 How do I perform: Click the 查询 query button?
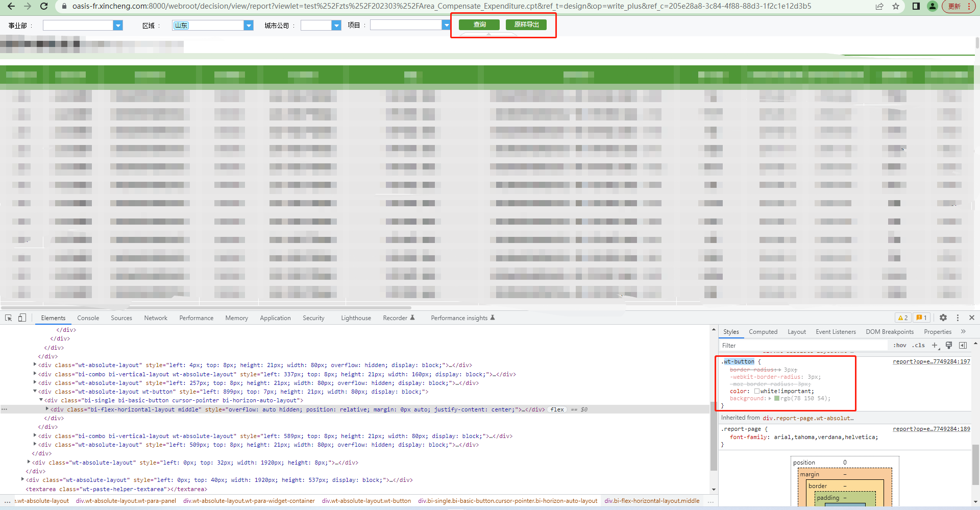pos(479,25)
